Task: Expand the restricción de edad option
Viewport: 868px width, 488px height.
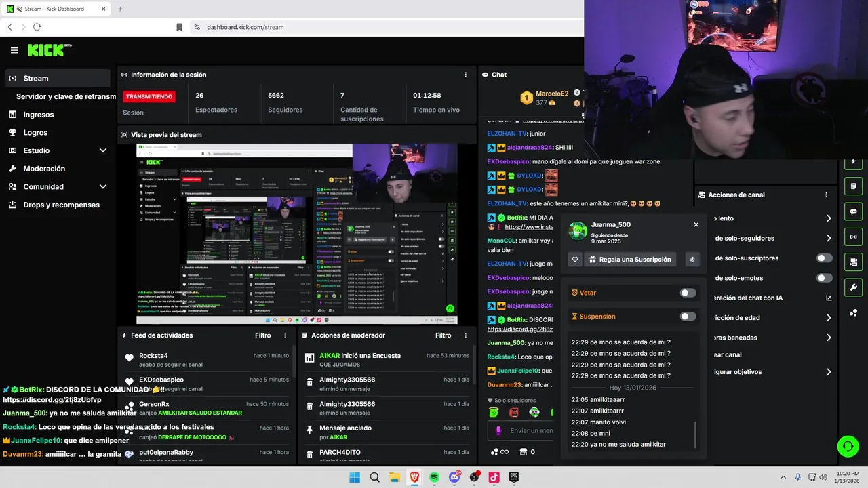Action: click(x=829, y=317)
